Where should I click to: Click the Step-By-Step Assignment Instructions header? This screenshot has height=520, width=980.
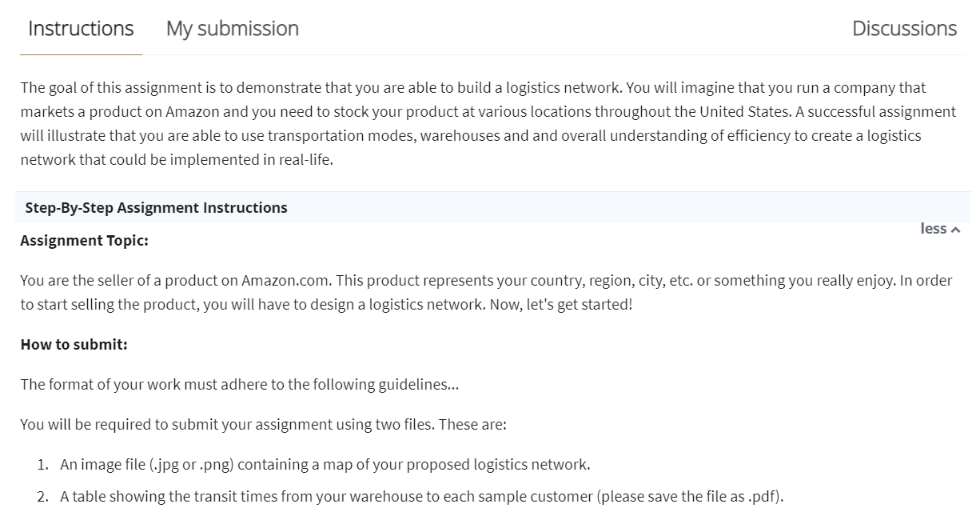click(156, 208)
